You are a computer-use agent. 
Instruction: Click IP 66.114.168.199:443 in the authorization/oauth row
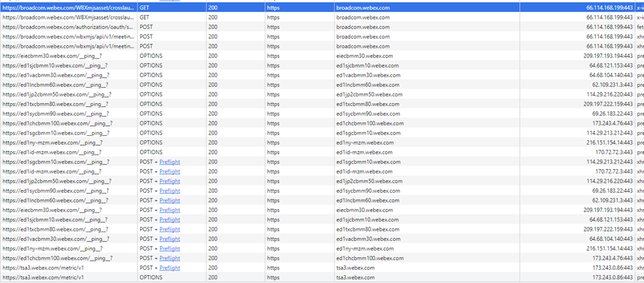click(610, 27)
